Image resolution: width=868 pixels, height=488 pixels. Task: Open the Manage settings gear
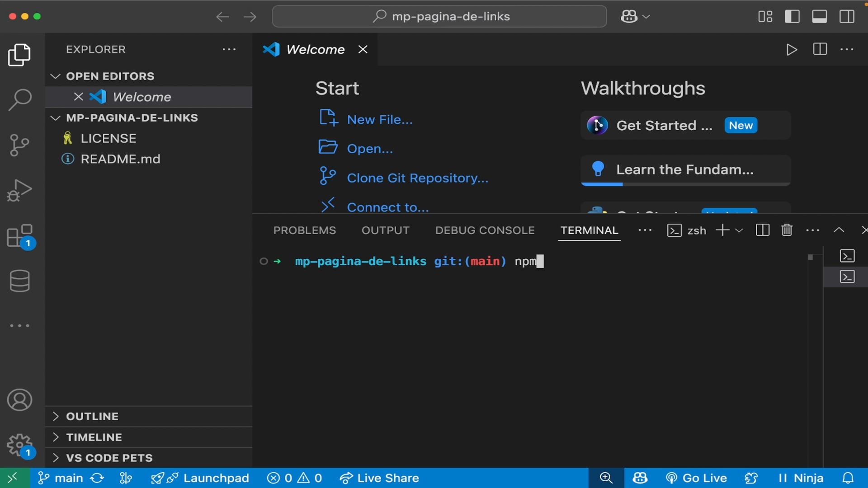pos(19,445)
